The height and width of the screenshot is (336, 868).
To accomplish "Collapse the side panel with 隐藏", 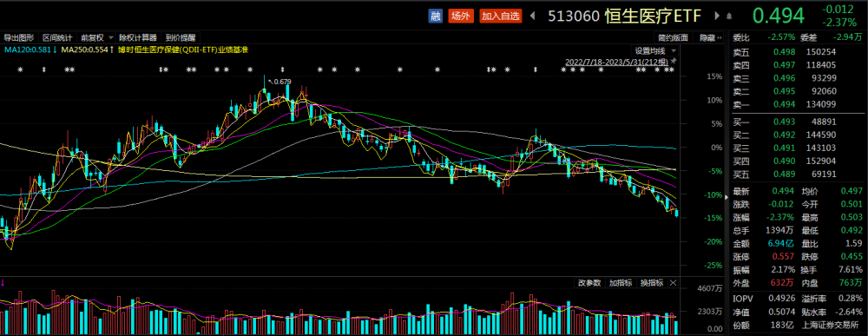I will [x=710, y=37].
